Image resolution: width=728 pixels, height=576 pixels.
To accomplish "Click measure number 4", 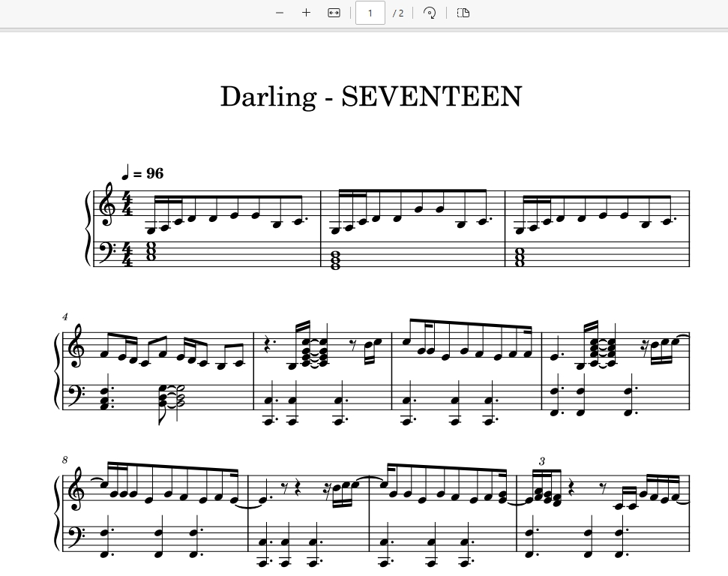I will [x=65, y=316].
